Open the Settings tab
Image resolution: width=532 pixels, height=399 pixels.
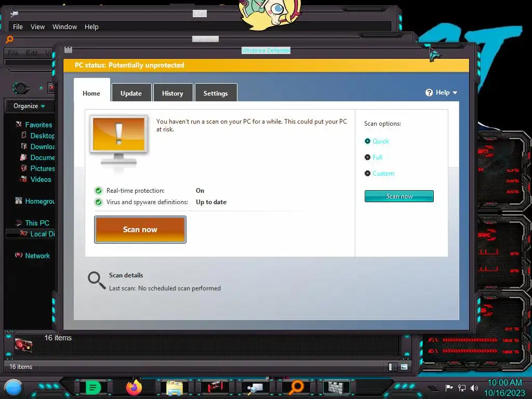click(216, 93)
